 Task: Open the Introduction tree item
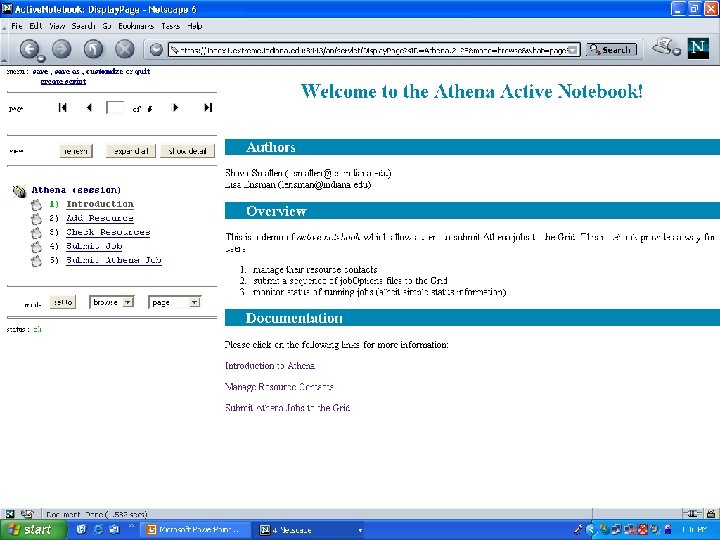pos(100,204)
